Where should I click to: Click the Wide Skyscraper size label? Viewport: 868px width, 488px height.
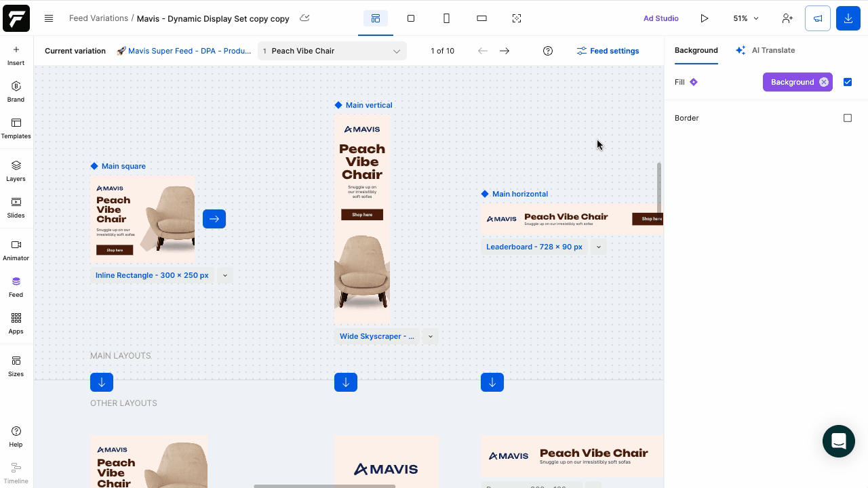(377, 336)
